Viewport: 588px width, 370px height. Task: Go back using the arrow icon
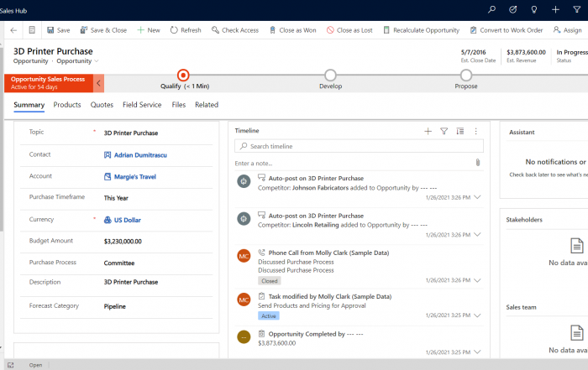[13, 30]
